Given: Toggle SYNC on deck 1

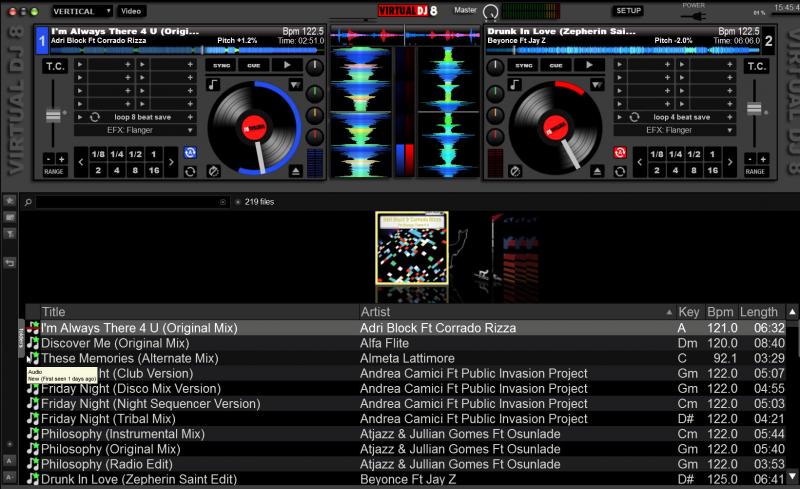Looking at the screenshot, I should [221, 65].
